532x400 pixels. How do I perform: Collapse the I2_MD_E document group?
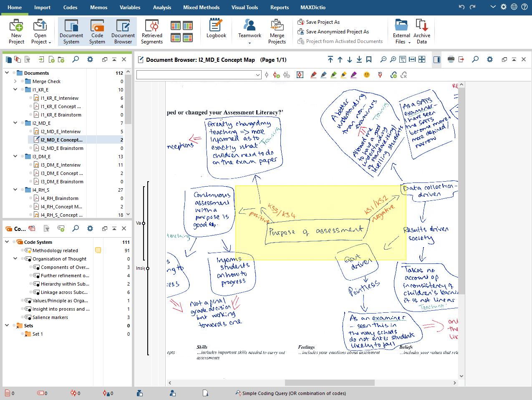[15, 123]
